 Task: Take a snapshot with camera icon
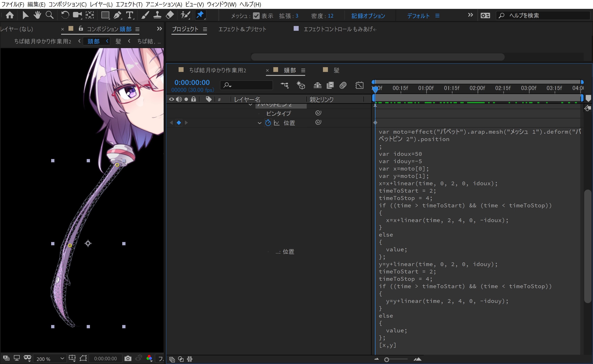pos(128,358)
